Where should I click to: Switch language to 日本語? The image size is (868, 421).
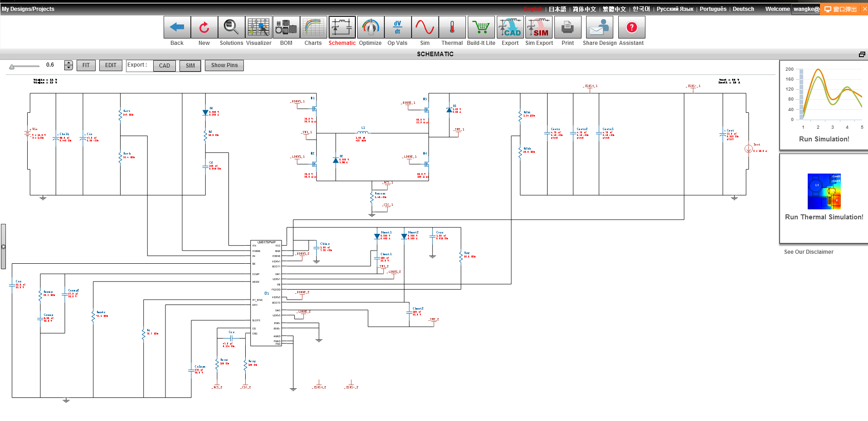click(558, 9)
